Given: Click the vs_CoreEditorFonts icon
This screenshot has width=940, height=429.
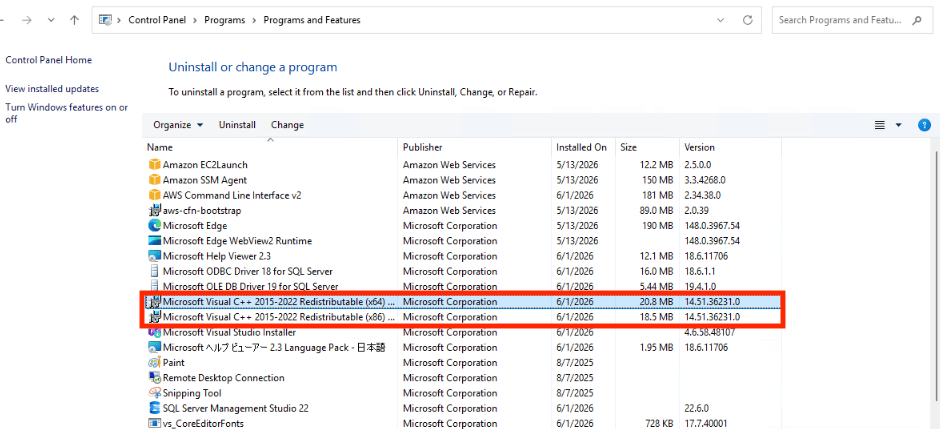Looking at the screenshot, I should tap(155, 424).
